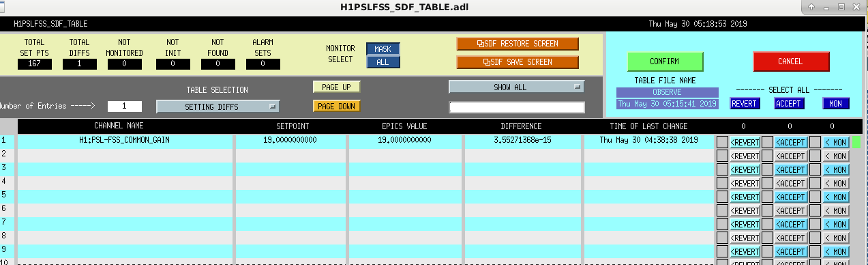Click MON button in row 2
Screen dimensions: 868x265
(836, 156)
